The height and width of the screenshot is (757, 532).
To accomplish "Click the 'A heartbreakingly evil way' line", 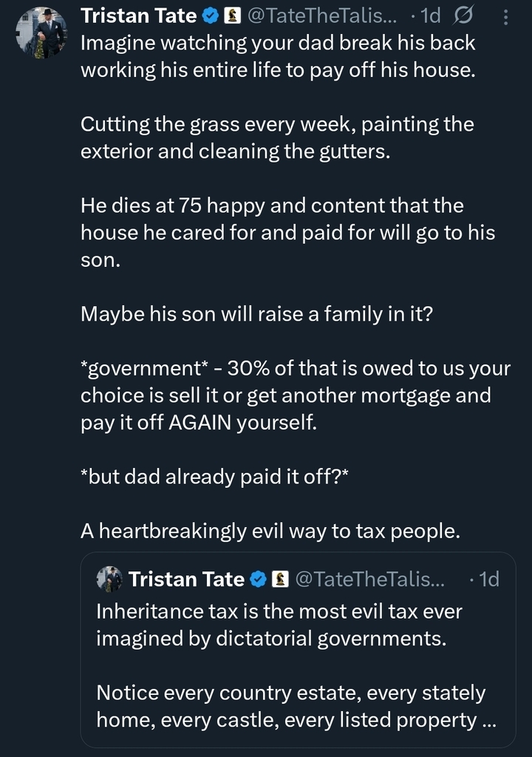I will pyautogui.click(x=270, y=531).
